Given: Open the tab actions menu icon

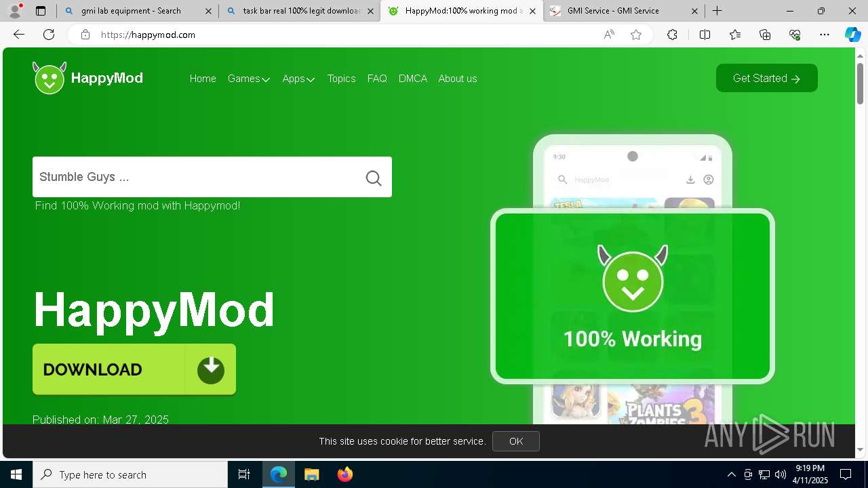Looking at the screenshot, I should click(41, 11).
